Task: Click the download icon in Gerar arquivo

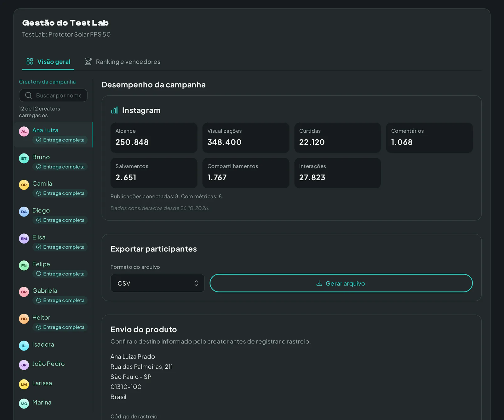Action: coord(319,283)
